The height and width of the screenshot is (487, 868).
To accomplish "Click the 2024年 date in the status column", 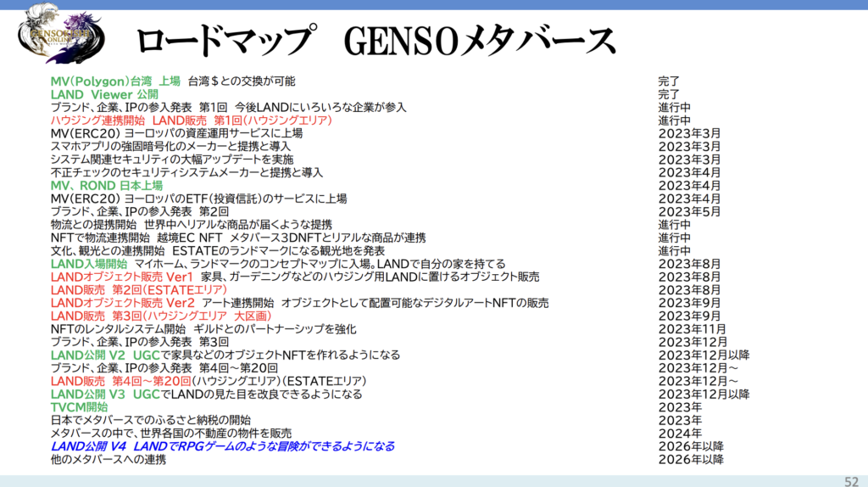I will pyautogui.click(x=680, y=433).
